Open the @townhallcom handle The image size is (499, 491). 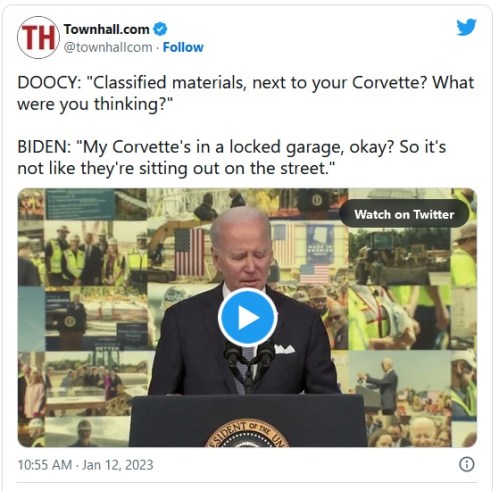[108, 47]
